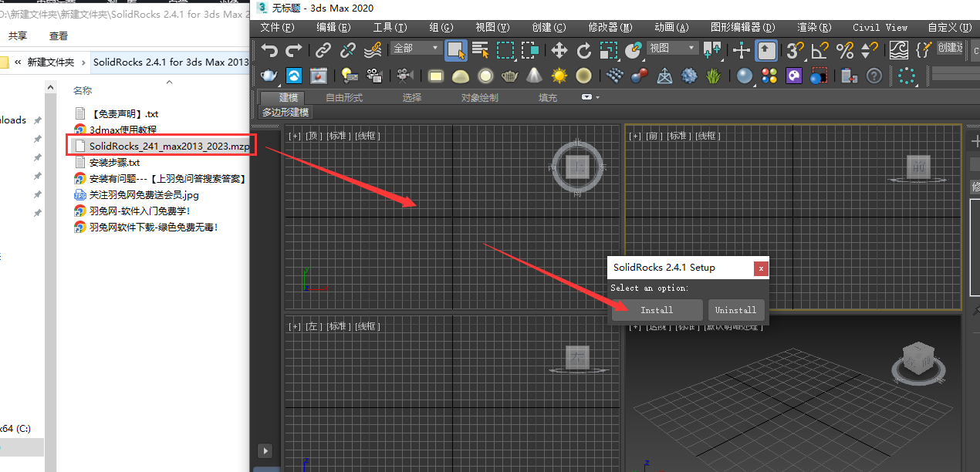This screenshot has width=980, height=472.
Task: Click the Redo arrow icon
Action: [x=293, y=51]
